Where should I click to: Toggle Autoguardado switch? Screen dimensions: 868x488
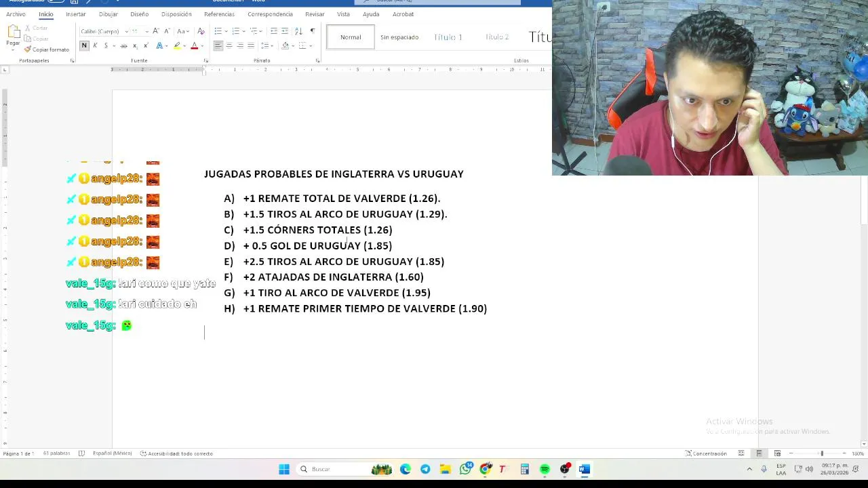tap(56, 1)
